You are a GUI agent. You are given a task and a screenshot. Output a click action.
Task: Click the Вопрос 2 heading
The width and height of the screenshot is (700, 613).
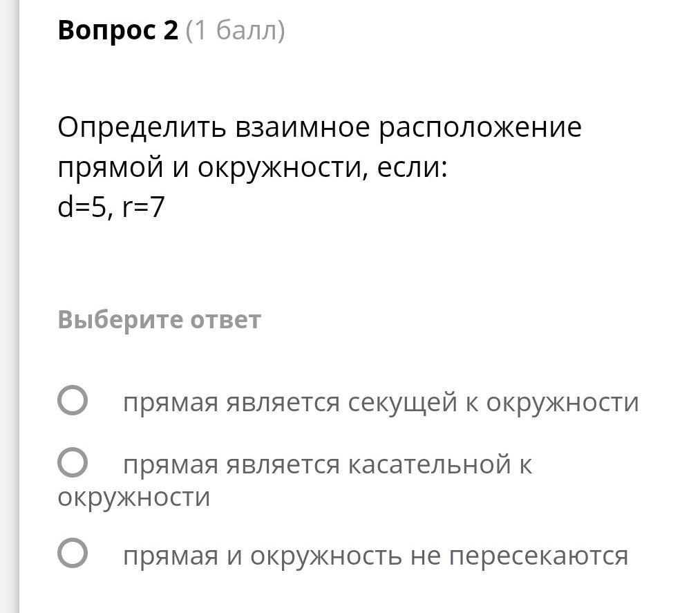[118, 30]
